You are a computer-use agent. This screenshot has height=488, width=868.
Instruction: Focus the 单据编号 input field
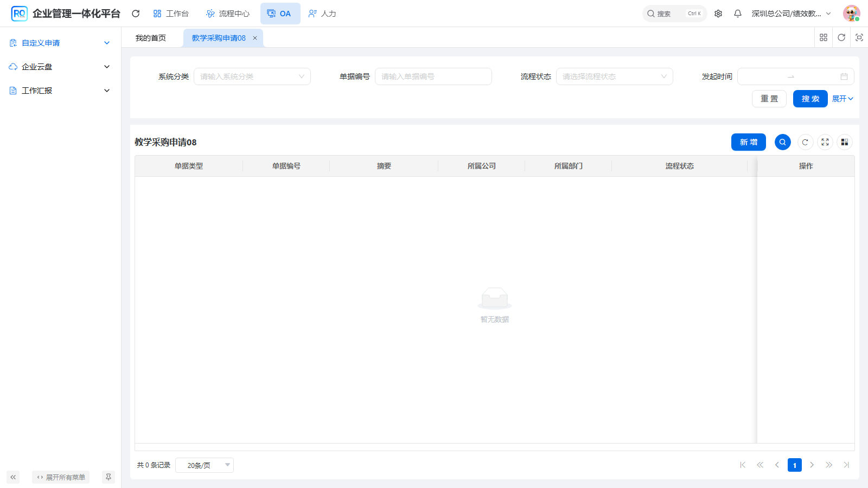pyautogui.click(x=433, y=76)
